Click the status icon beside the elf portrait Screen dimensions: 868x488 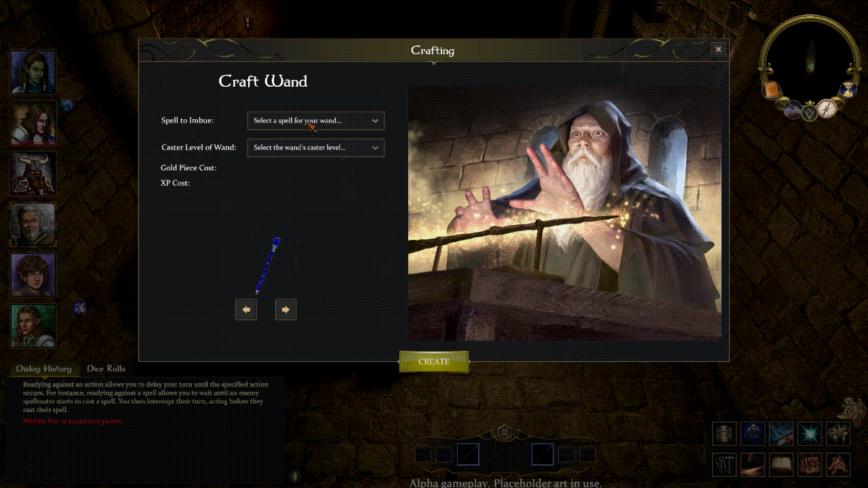tap(80, 308)
